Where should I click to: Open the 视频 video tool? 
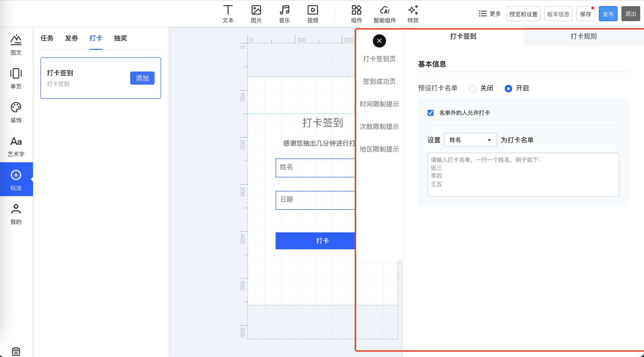click(x=313, y=14)
